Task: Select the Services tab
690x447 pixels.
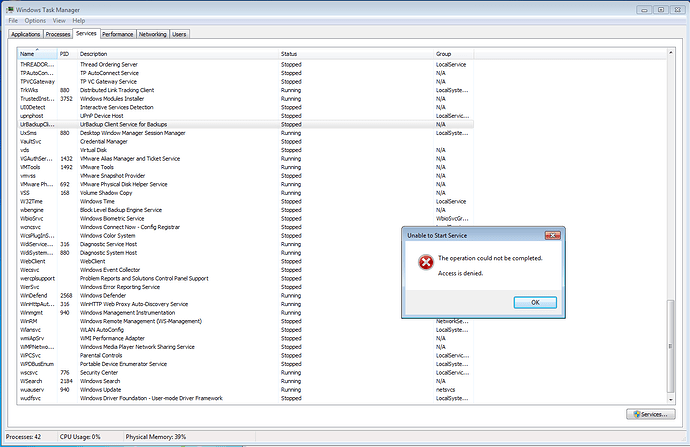Action: pos(86,33)
